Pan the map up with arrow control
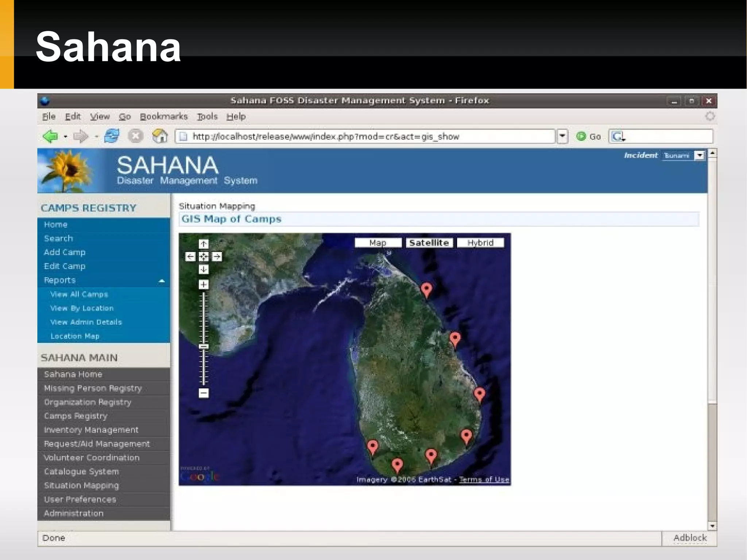This screenshot has height=560, width=747. pos(204,244)
